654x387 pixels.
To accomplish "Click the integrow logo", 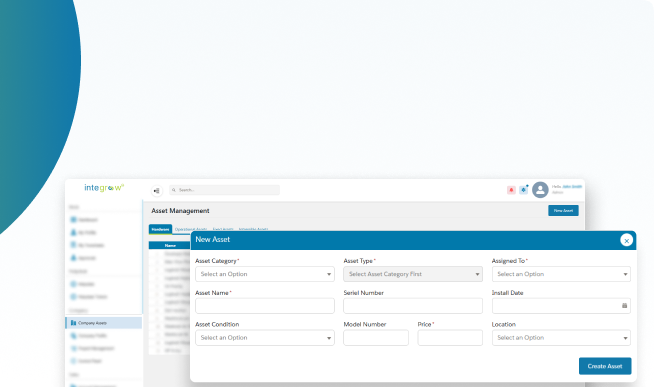I will [x=104, y=188].
